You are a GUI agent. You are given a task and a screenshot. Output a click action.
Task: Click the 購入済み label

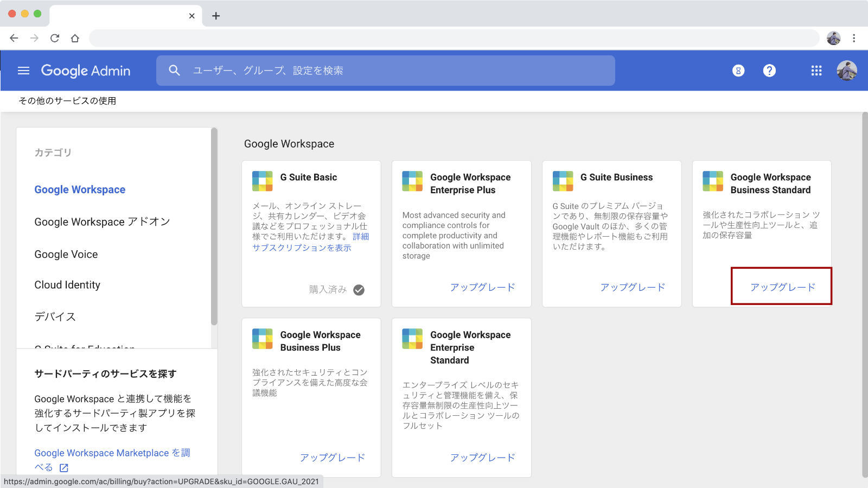click(328, 290)
